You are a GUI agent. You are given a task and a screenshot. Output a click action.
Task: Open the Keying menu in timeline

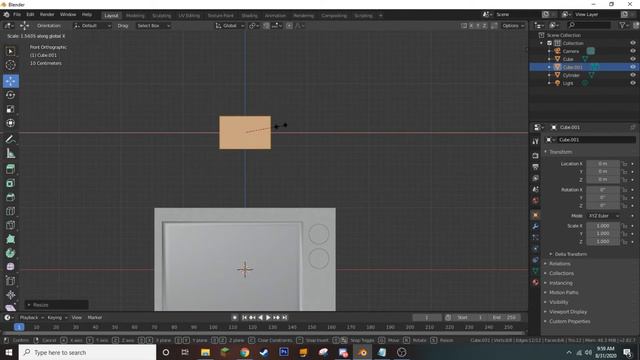[x=57, y=318]
